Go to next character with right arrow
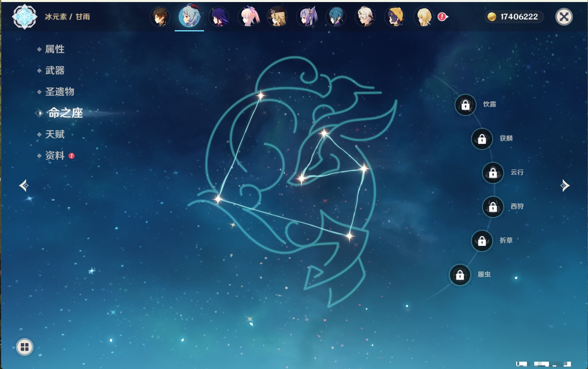Image resolution: width=588 pixels, height=369 pixels. 565,186
